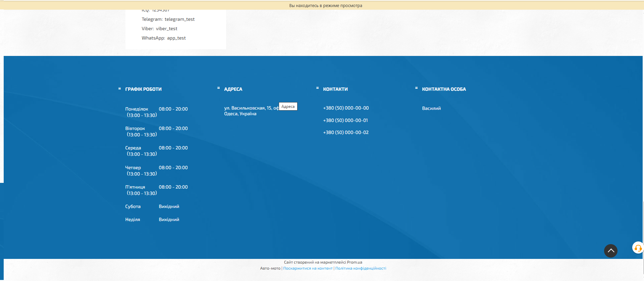Click the small icon beside Контактна особа
The height and width of the screenshot is (281, 644).
[416, 88]
